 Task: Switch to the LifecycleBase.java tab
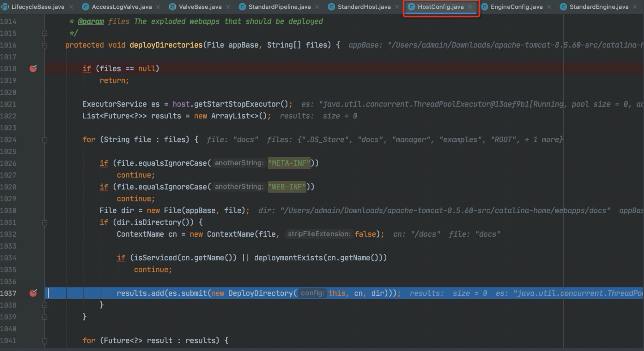(38, 7)
